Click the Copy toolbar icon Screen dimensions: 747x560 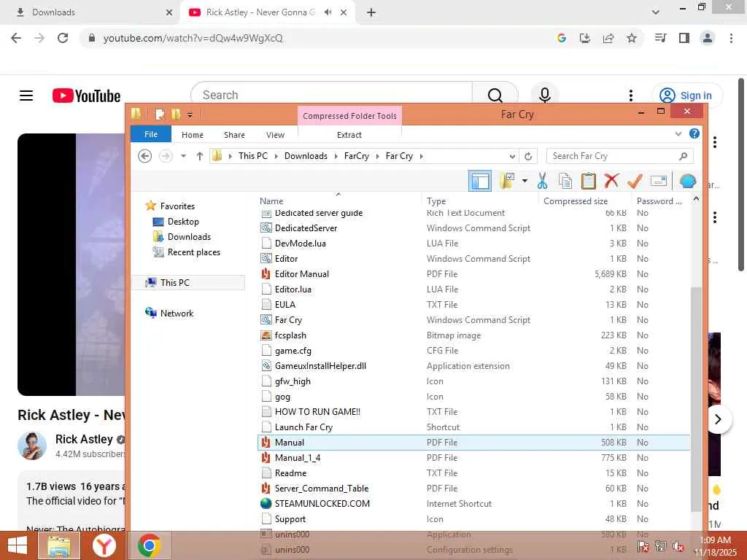[565, 182]
